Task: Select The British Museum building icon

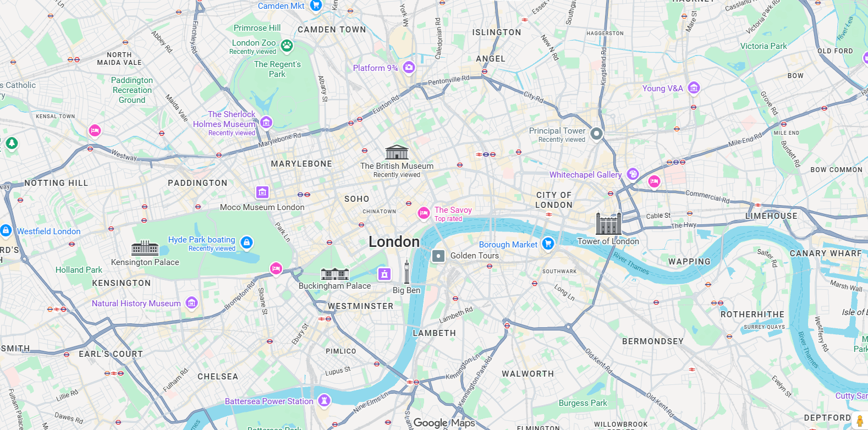Action: click(397, 152)
